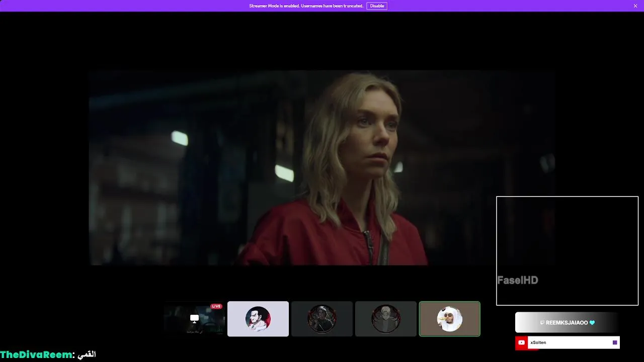Disable Streamer Mode via the banner button

pos(377,6)
